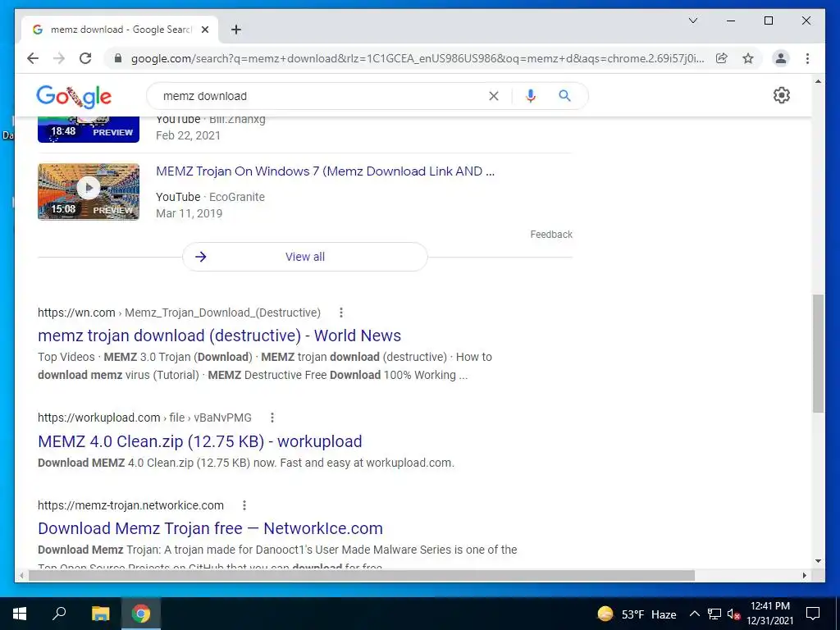Screen dimensions: 840x630
Task: Open network status tray icon
Action: tap(714, 614)
